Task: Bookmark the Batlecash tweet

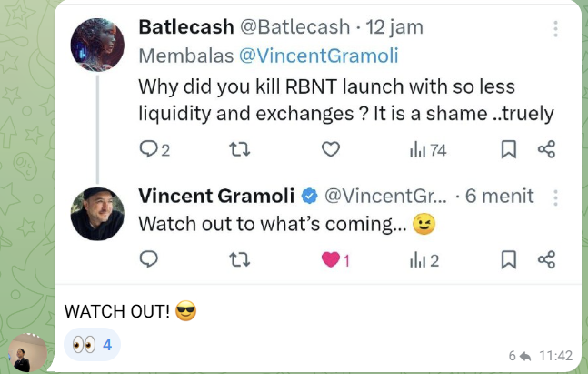Action: [509, 149]
